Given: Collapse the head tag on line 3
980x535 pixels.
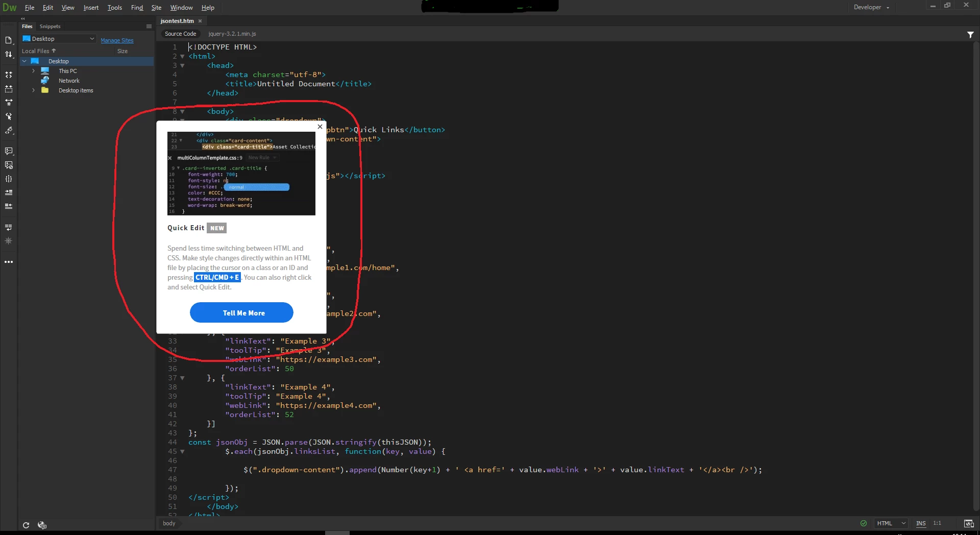Looking at the screenshot, I should pos(182,65).
